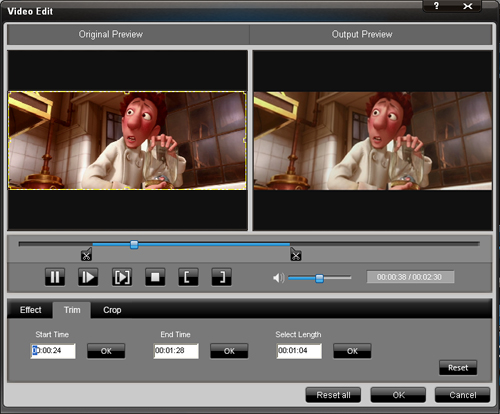Click the timeline playhead handle

coord(134,245)
